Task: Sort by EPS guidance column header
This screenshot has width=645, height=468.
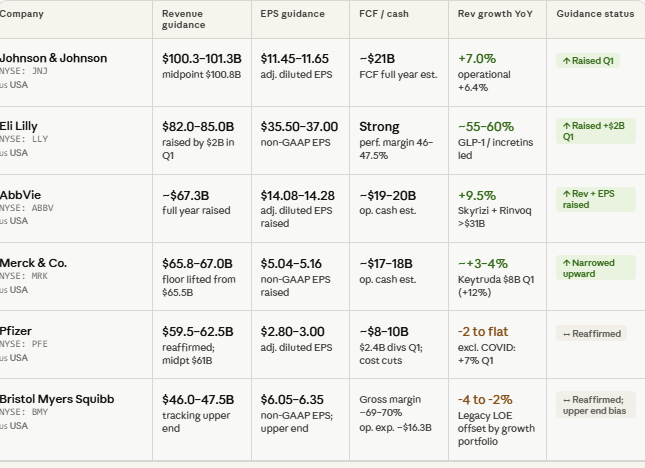Action: point(292,14)
